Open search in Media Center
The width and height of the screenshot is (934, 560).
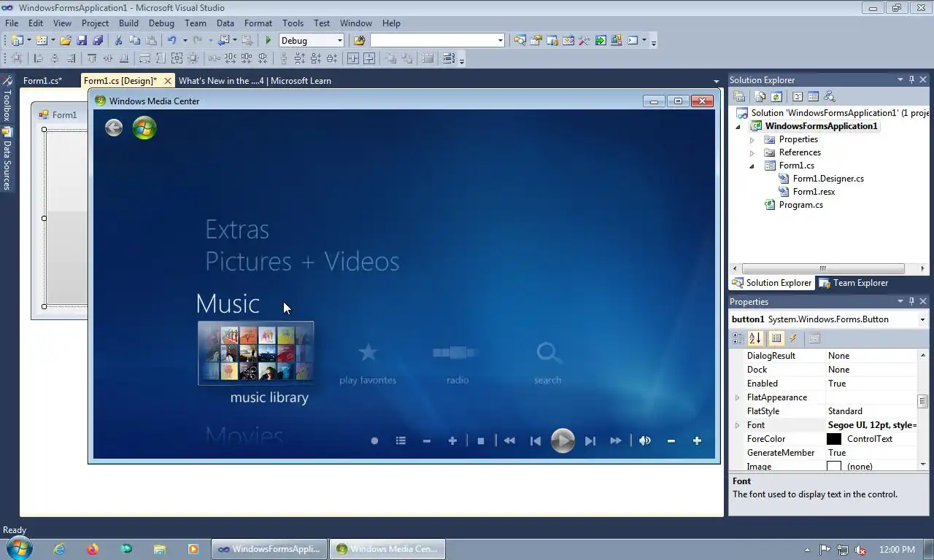547,363
